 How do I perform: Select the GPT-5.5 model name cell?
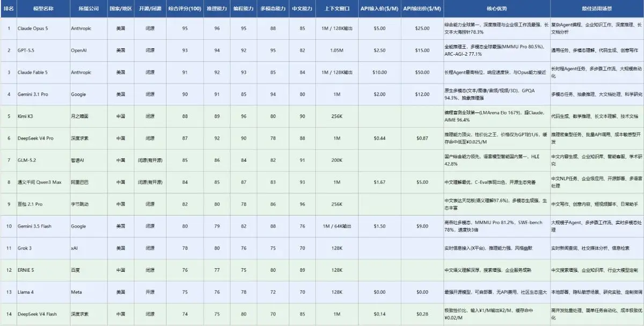43,50
